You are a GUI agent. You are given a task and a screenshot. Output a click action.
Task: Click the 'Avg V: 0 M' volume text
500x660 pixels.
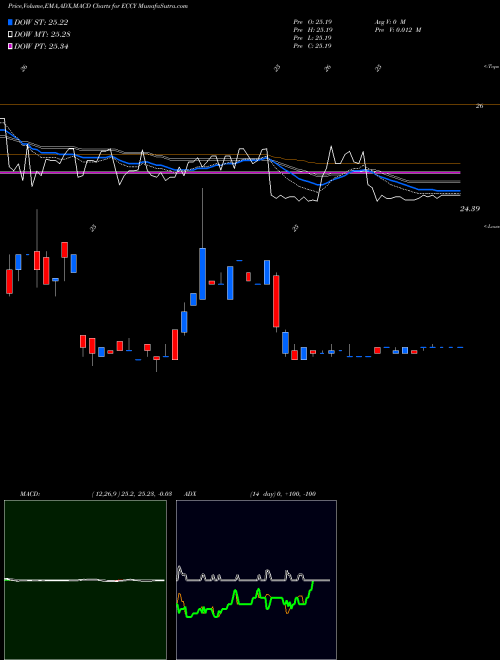[390, 21]
